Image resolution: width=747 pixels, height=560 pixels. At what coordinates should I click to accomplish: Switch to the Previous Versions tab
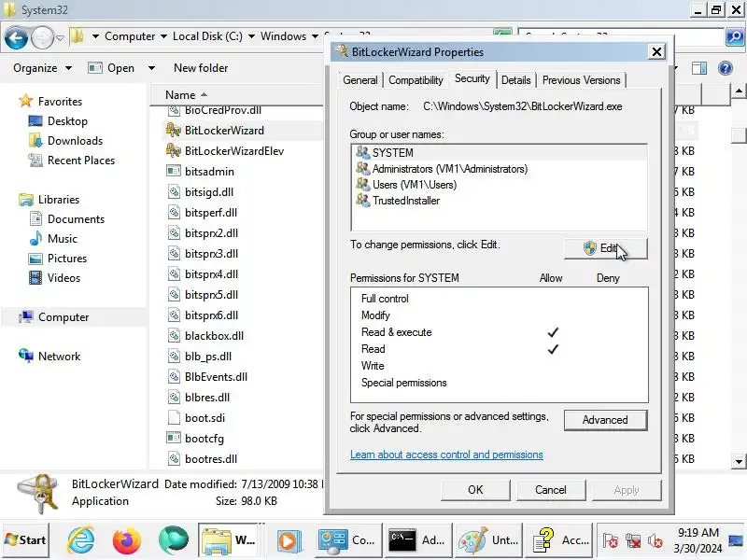point(581,80)
